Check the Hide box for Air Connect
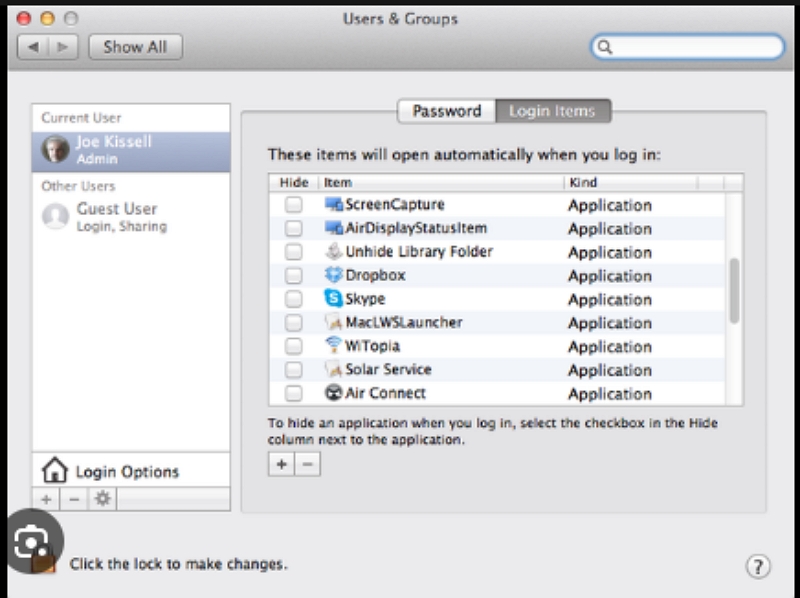This screenshot has height=598, width=800. [x=293, y=393]
